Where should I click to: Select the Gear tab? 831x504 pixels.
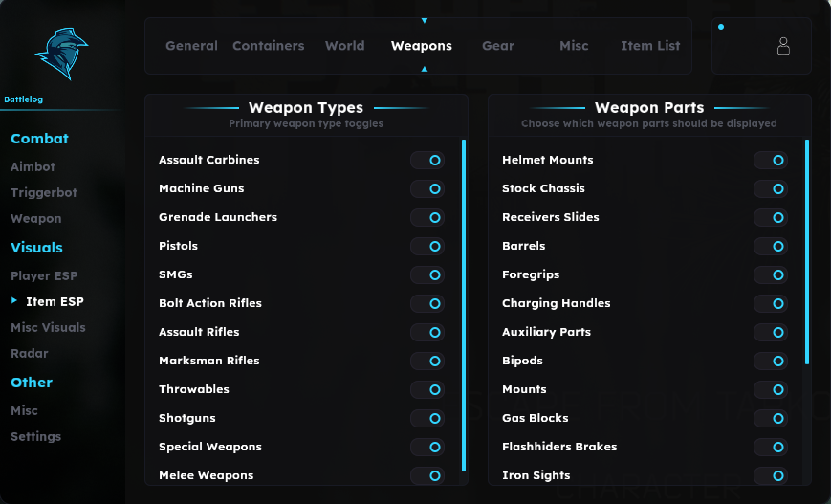coord(497,46)
